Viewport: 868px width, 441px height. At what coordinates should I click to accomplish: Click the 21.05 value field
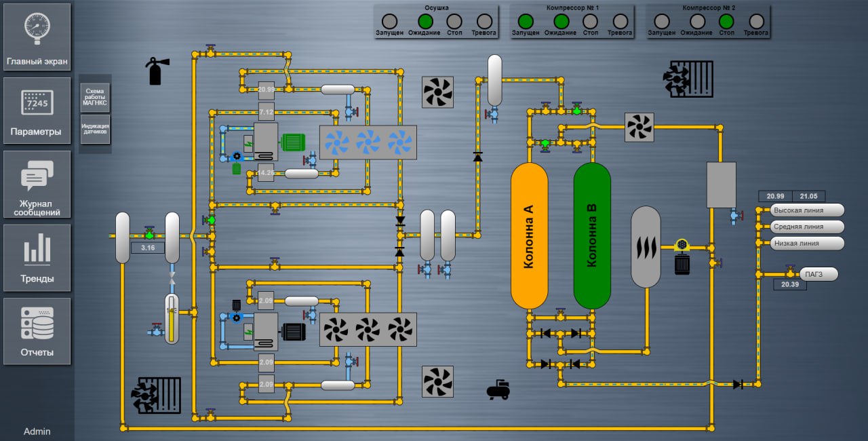point(809,196)
